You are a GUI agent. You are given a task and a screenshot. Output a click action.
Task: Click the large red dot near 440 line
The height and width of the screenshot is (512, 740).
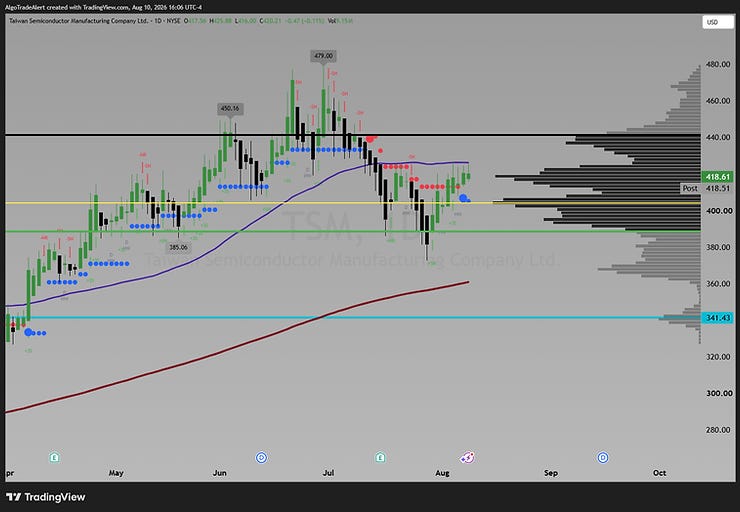click(370, 139)
